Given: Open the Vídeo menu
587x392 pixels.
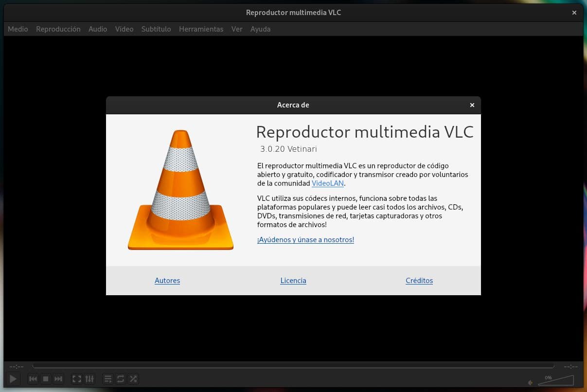Looking at the screenshot, I should coord(124,29).
